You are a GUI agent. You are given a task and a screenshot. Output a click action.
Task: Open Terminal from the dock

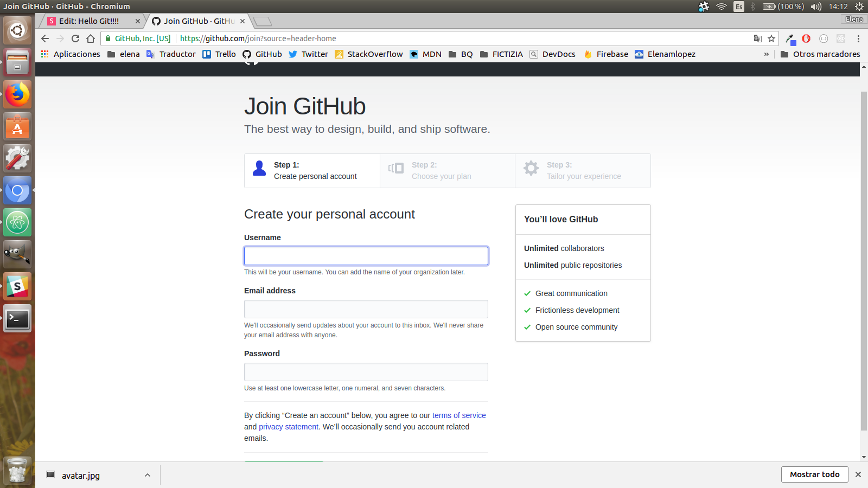[17, 318]
